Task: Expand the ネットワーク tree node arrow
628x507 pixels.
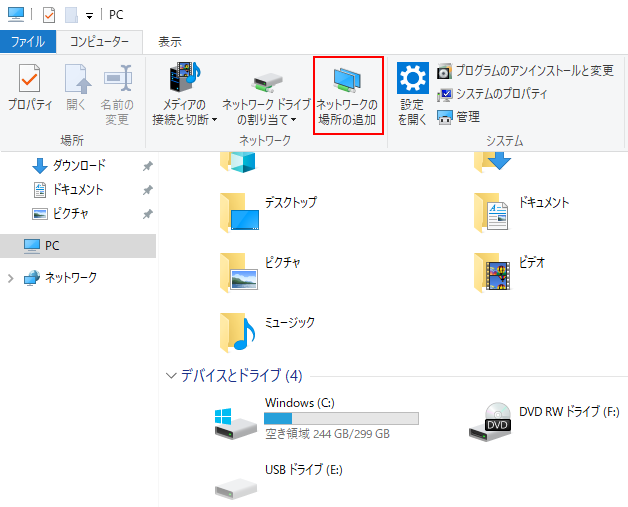Action: click(x=11, y=278)
